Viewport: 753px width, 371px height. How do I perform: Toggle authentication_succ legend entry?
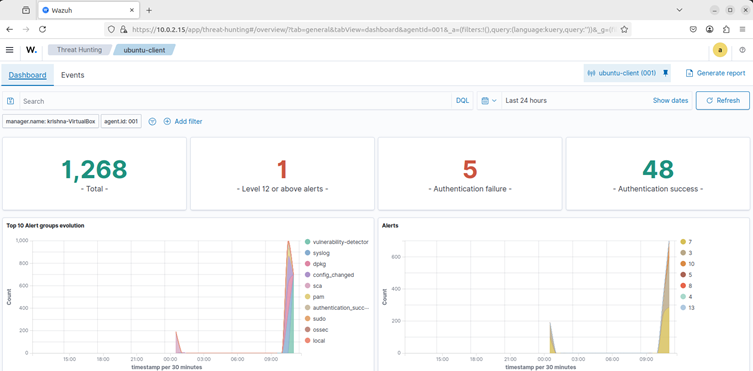pos(337,308)
